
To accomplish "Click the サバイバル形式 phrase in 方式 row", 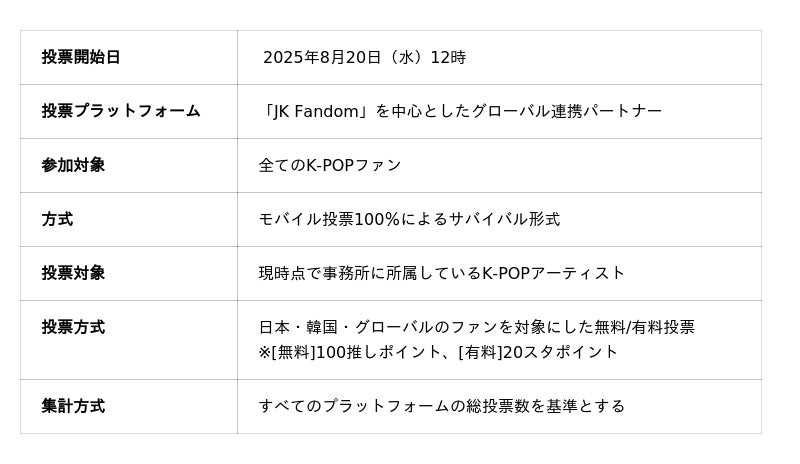I will pos(504,219).
